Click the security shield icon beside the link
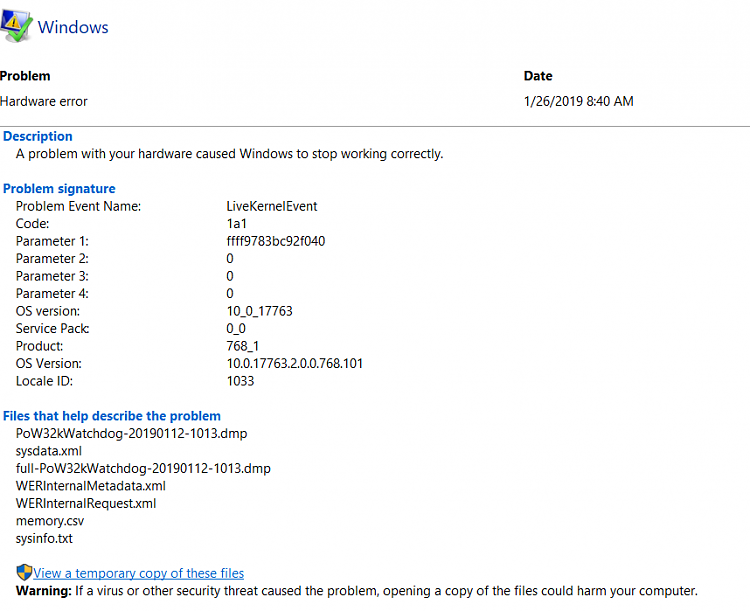The width and height of the screenshot is (750, 611). point(24,572)
